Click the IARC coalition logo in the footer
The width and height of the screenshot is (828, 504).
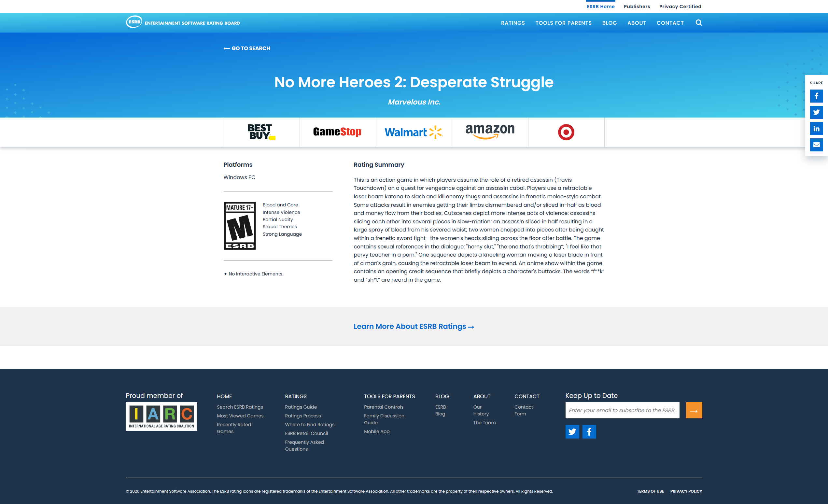point(161,416)
